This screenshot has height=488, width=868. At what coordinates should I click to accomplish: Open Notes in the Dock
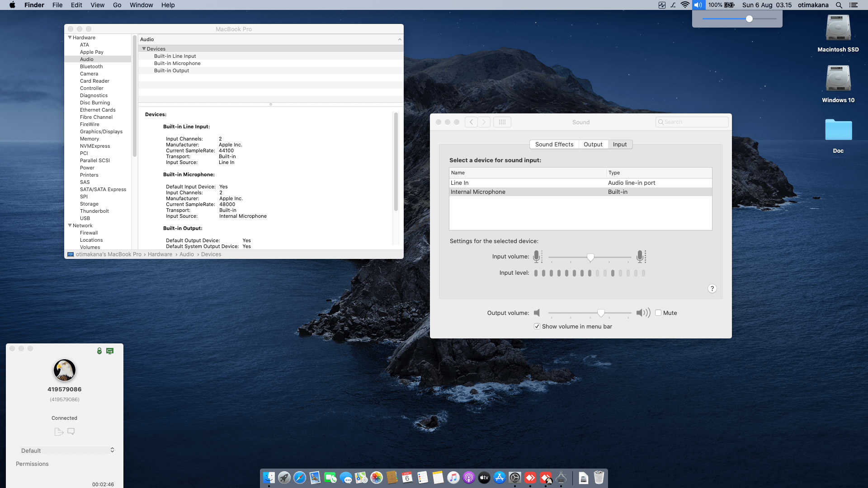pyautogui.click(x=438, y=478)
